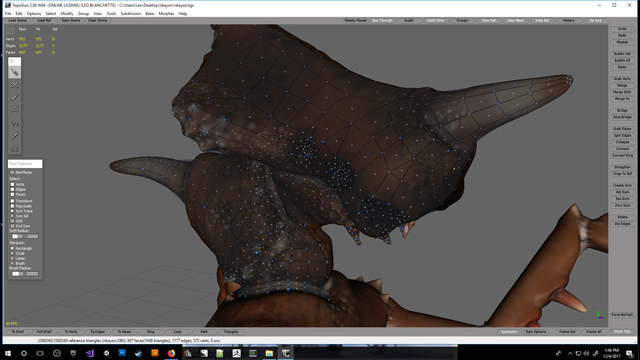
Task: Select the tubes tool icon in the palette
Action: [x=15, y=123]
